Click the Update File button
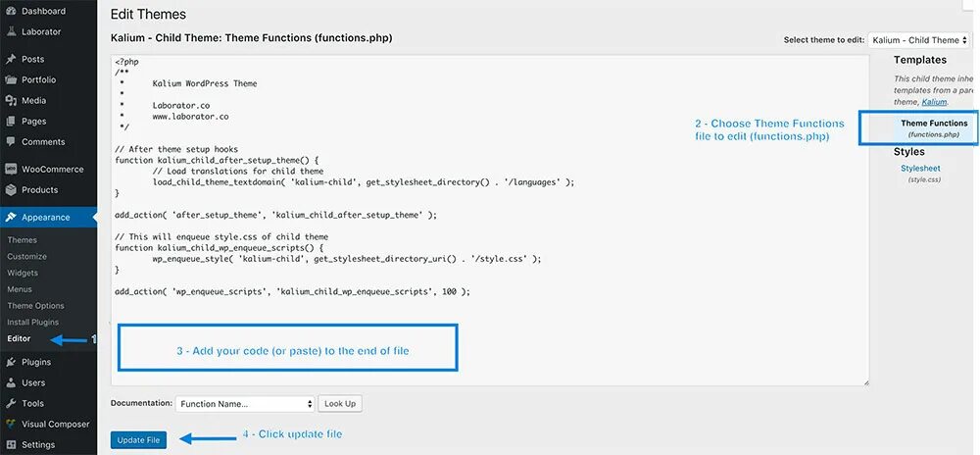The image size is (980, 455). coord(139,440)
